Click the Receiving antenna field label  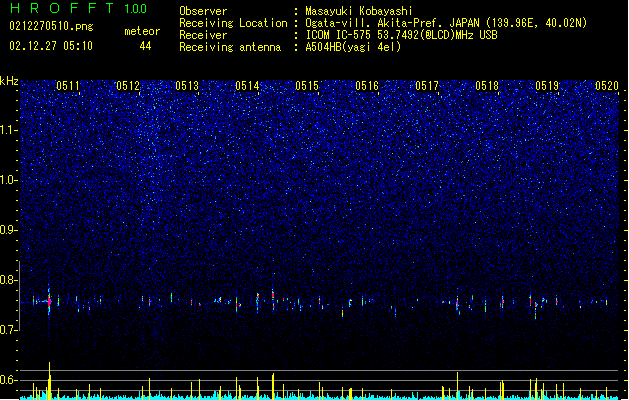point(230,47)
